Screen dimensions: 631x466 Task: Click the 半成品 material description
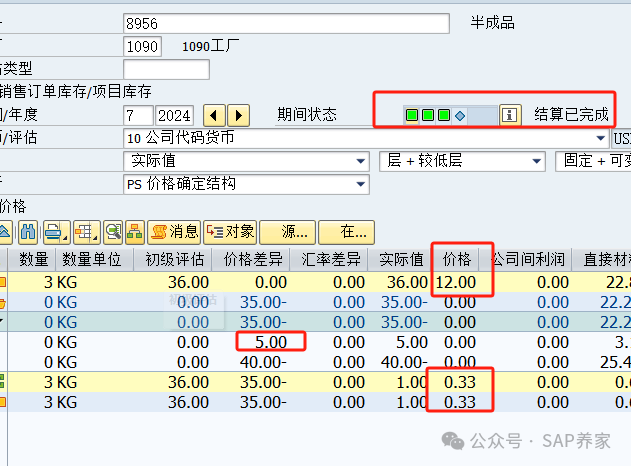coord(493,23)
